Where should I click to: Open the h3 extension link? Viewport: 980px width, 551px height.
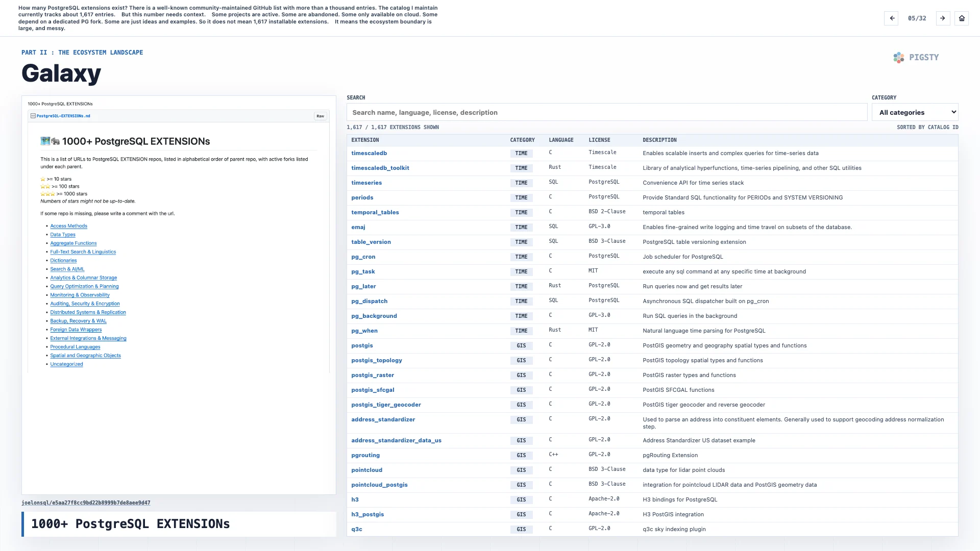click(x=355, y=500)
